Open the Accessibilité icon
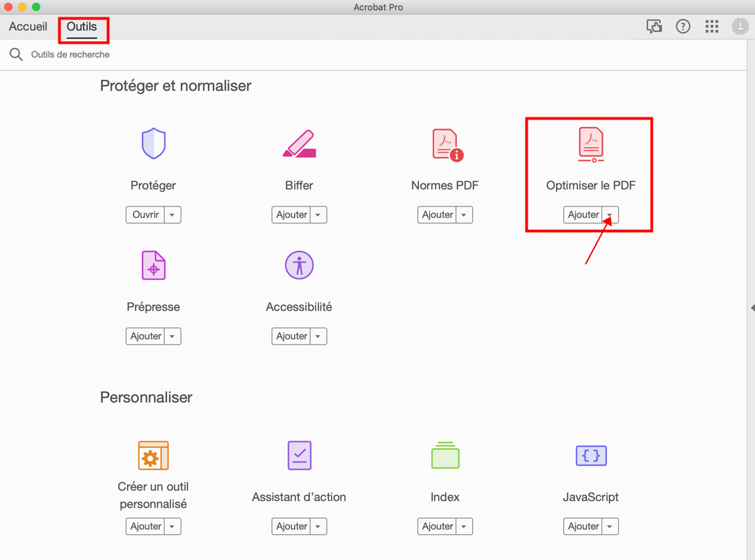 [x=300, y=265]
